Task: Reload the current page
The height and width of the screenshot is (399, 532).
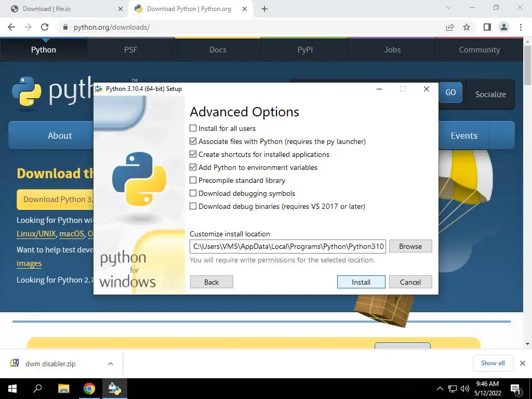Action: pyautogui.click(x=45, y=27)
